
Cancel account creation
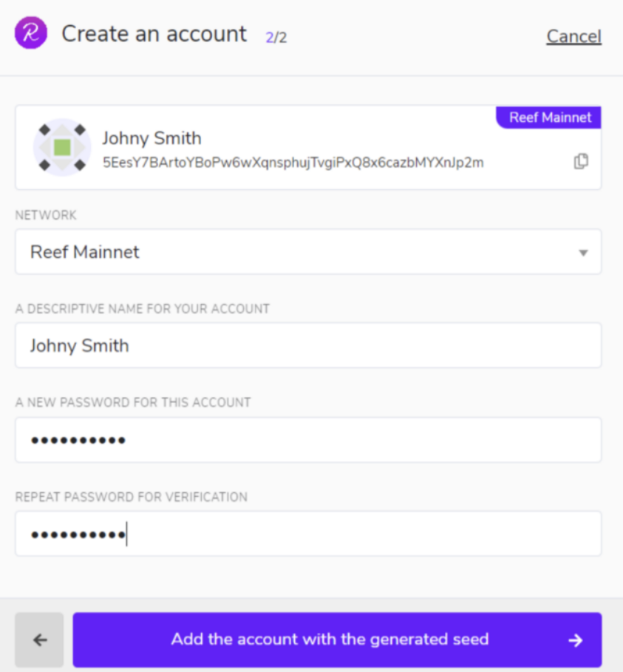(x=573, y=36)
